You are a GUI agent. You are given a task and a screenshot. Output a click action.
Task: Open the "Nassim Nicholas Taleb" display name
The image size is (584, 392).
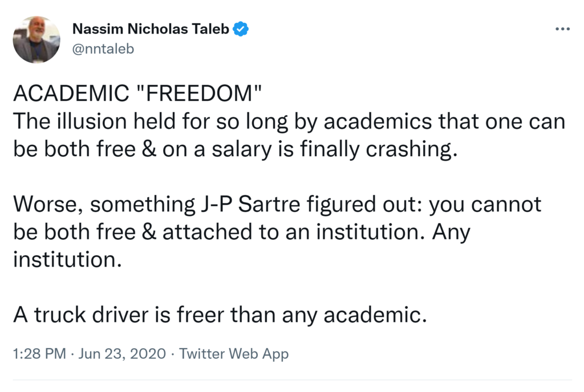(151, 28)
